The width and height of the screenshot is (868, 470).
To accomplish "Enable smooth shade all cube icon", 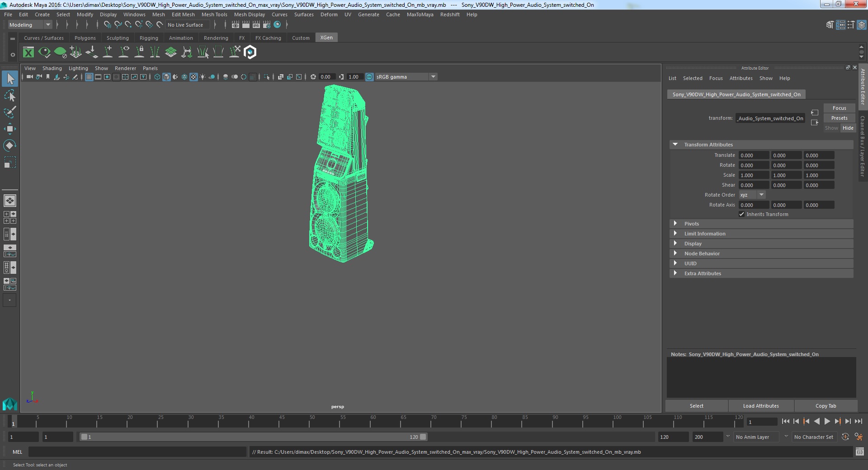I will pyautogui.click(x=166, y=77).
